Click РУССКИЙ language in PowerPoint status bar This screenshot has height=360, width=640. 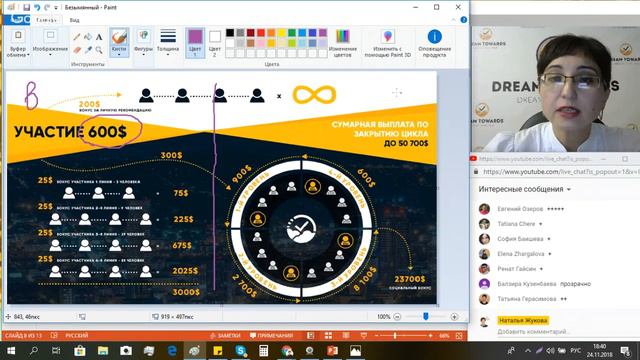tap(77, 336)
